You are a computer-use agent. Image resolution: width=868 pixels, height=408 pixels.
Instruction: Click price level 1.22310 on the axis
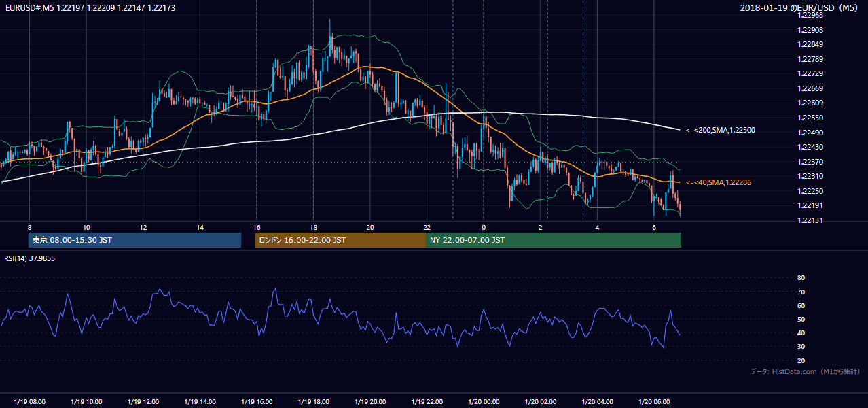(x=810, y=176)
